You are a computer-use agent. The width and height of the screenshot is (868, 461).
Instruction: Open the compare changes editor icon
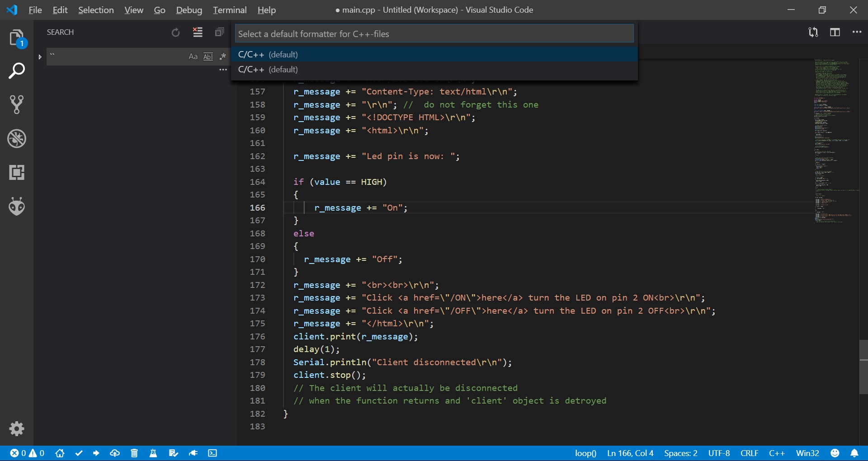pos(813,32)
